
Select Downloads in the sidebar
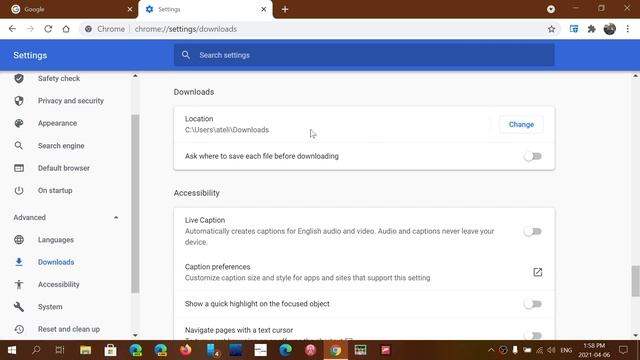[x=56, y=262]
